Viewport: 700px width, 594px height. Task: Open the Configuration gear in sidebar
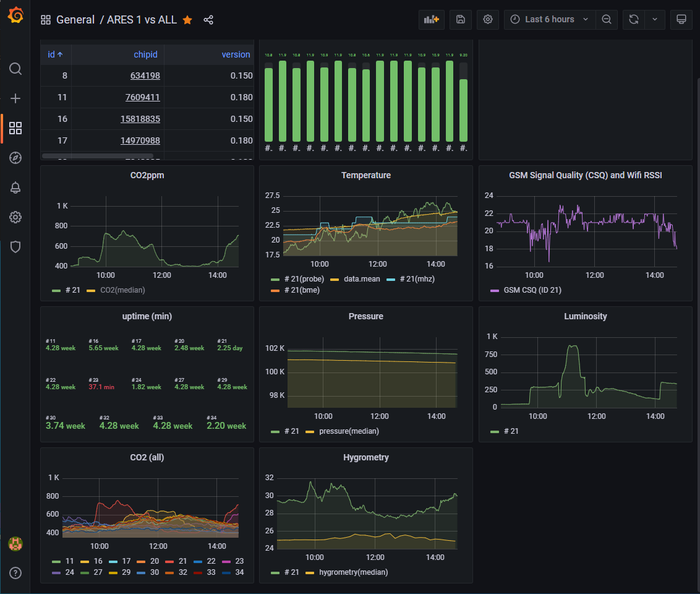click(x=15, y=217)
